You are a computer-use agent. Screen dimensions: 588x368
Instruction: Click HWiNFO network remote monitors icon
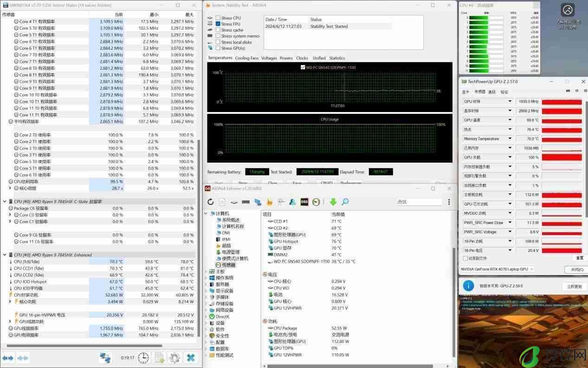tap(105, 357)
